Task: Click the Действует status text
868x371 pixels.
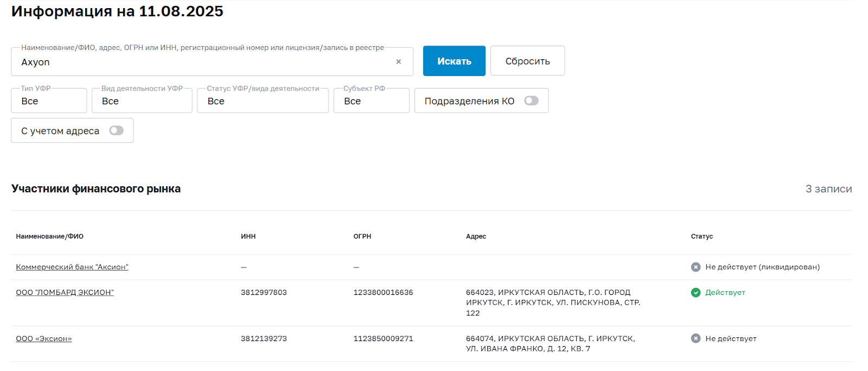Action: click(725, 293)
